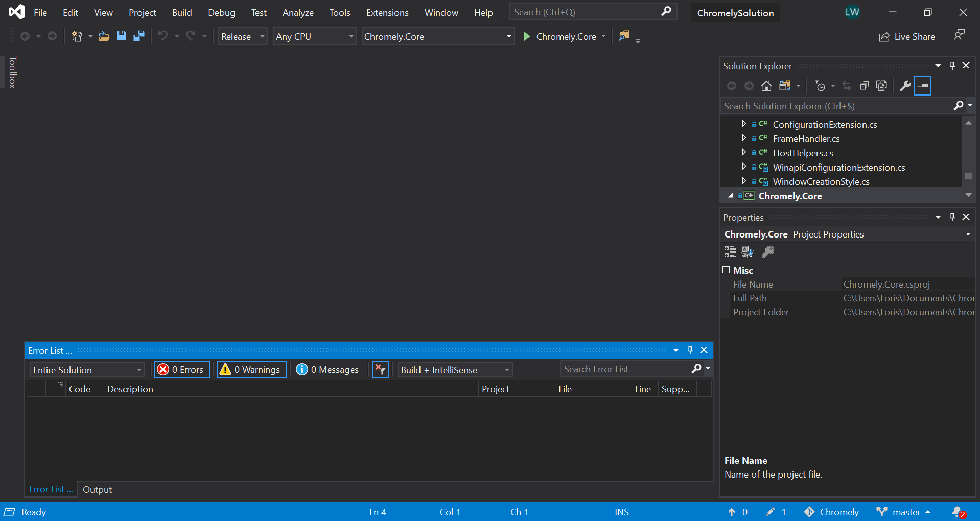Click the Home icon in Solution Explorer
The width and height of the screenshot is (980, 521).
click(766, 86)
